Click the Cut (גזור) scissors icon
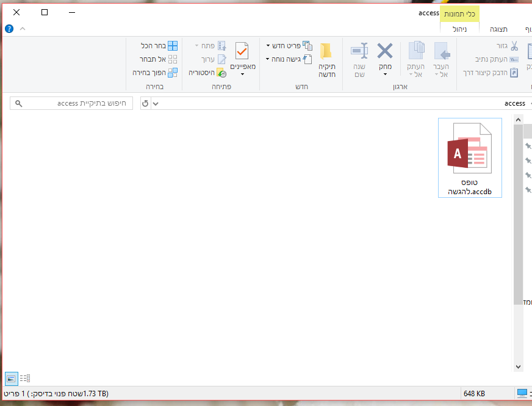 (x=514, y=46)
